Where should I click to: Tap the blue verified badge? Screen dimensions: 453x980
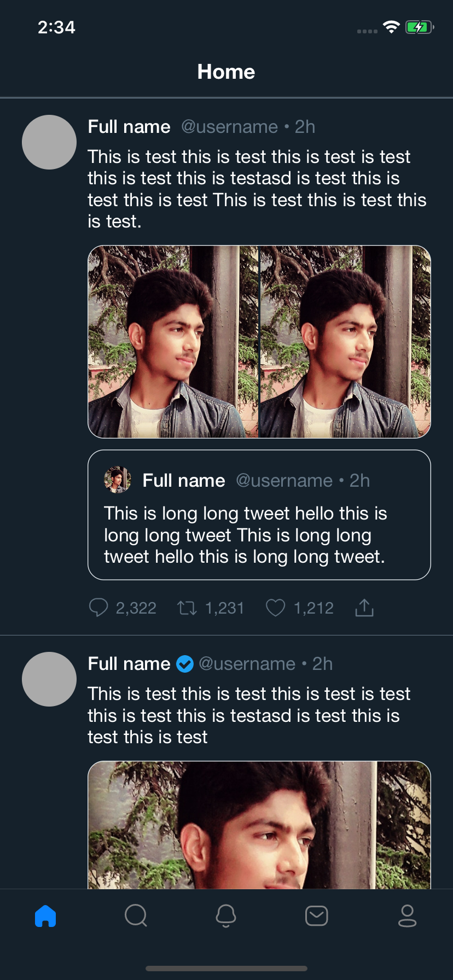click(185, 664)
